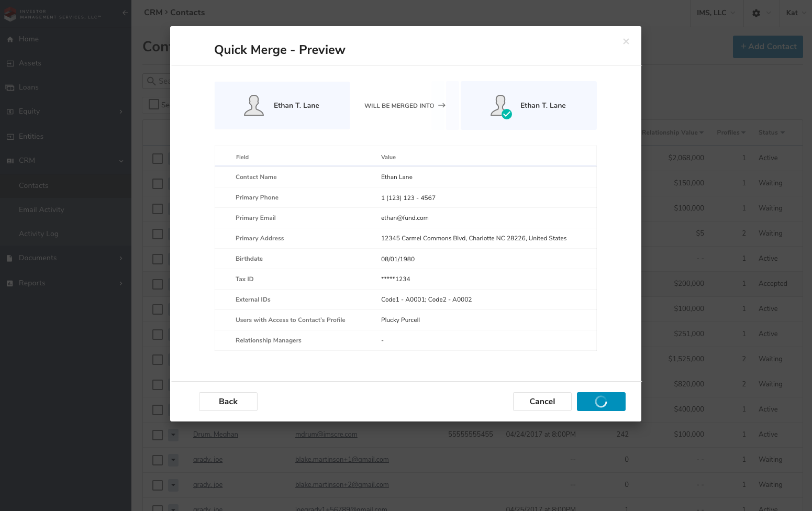Click the External IDs value Code1 - A0001
This screenshot has height=511, width=812.
pyautogui.click(x=403, y=299)
